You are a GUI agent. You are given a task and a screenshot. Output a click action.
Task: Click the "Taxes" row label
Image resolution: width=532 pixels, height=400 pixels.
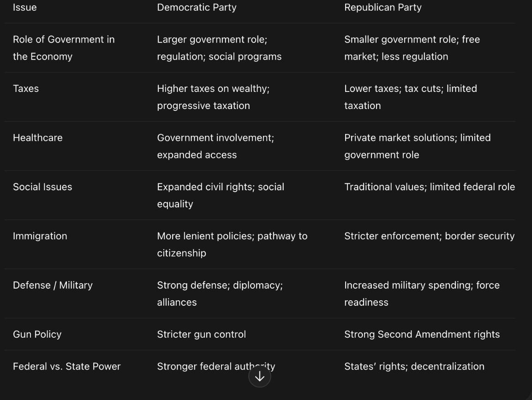tap(26, 89)
